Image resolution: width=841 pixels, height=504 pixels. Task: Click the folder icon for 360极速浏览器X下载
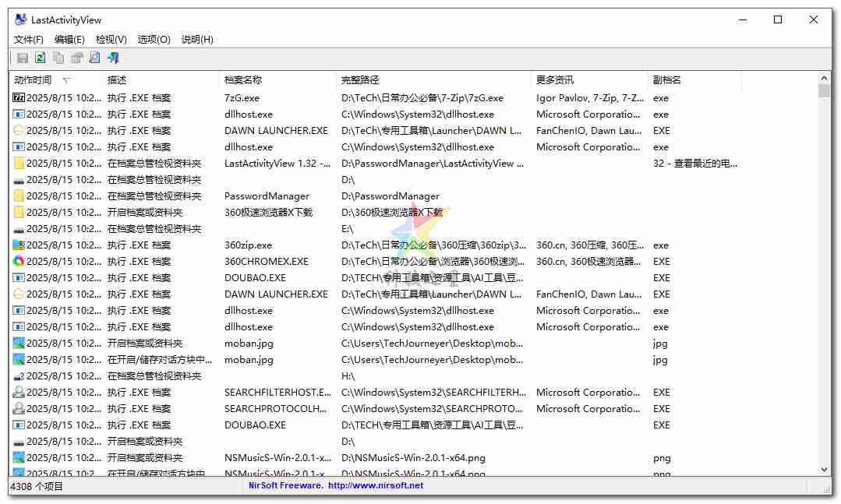click(19, 212)
